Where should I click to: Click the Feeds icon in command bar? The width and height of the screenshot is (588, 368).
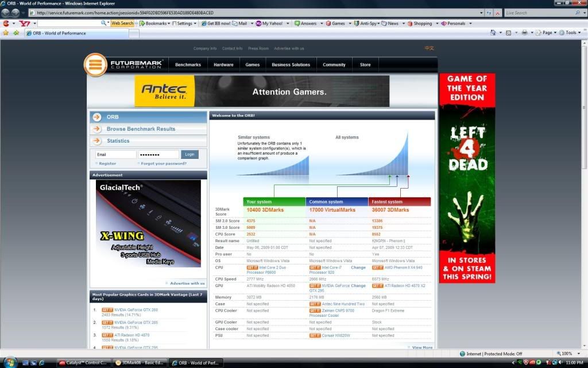tap(509, 33)
